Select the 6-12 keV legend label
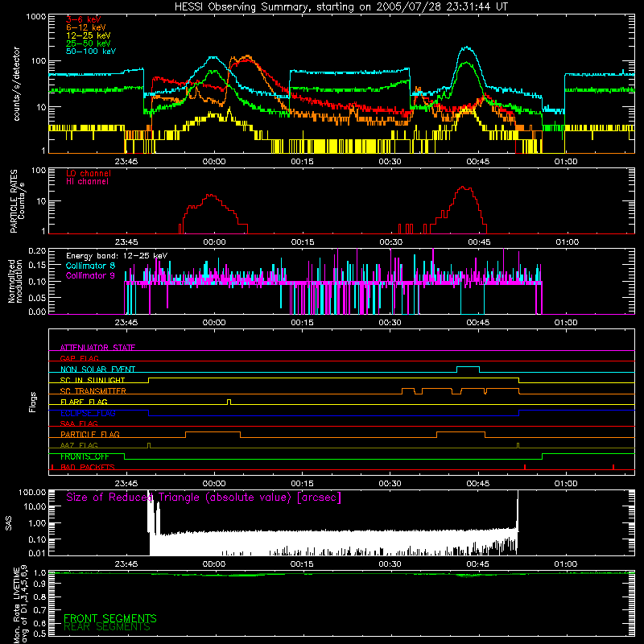Screen dimensions: 644x644 (x=86, y=27)
